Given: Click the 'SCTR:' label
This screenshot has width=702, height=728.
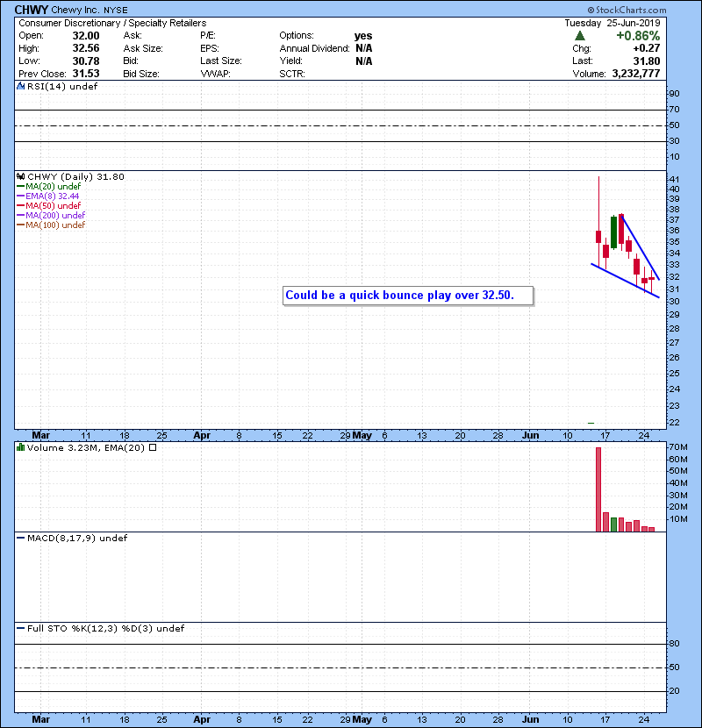Looking at the screenshot, I should point(292,74).
